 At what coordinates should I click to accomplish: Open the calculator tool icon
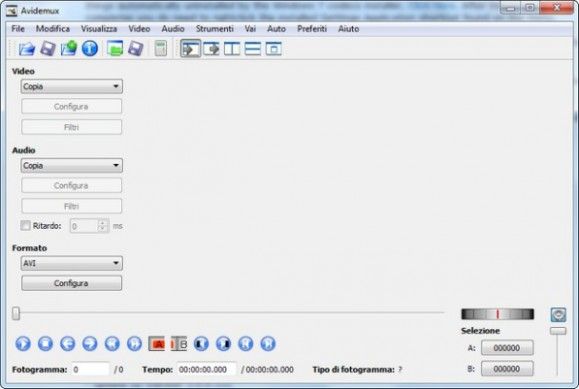[x=161, y=48]
